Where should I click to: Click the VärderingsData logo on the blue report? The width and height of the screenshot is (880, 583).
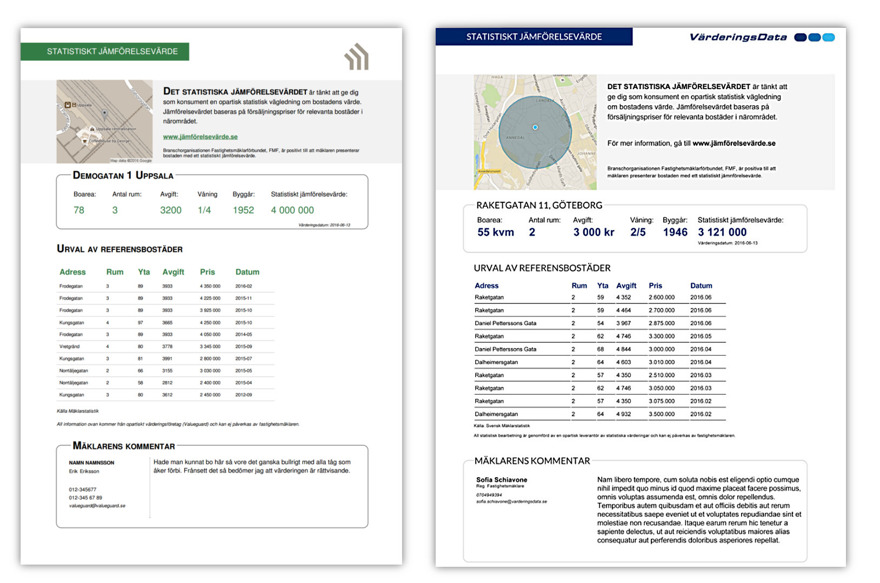pos(762,37)
